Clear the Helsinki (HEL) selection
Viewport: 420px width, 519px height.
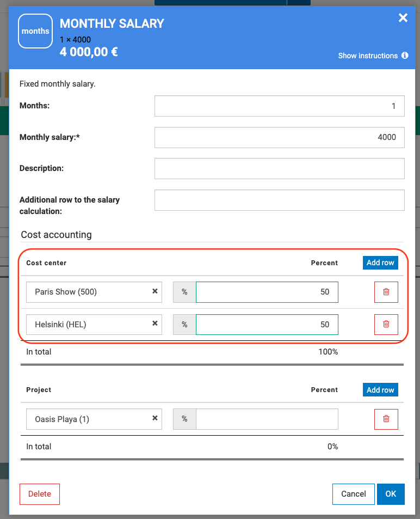155,323
